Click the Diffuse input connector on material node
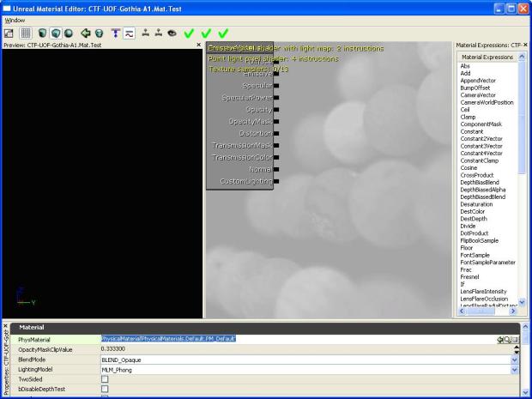The image size is (532, 399). click(276, 62)
